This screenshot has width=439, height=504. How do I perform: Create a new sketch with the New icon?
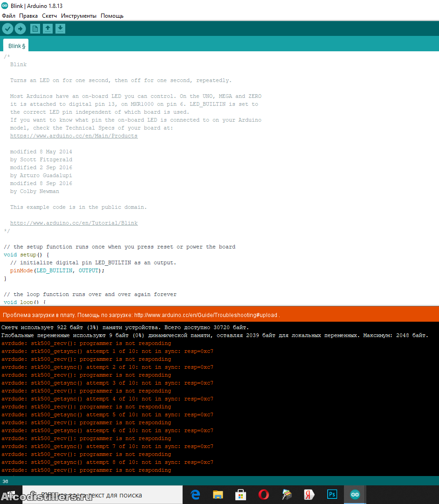click(x=35, y=29)
